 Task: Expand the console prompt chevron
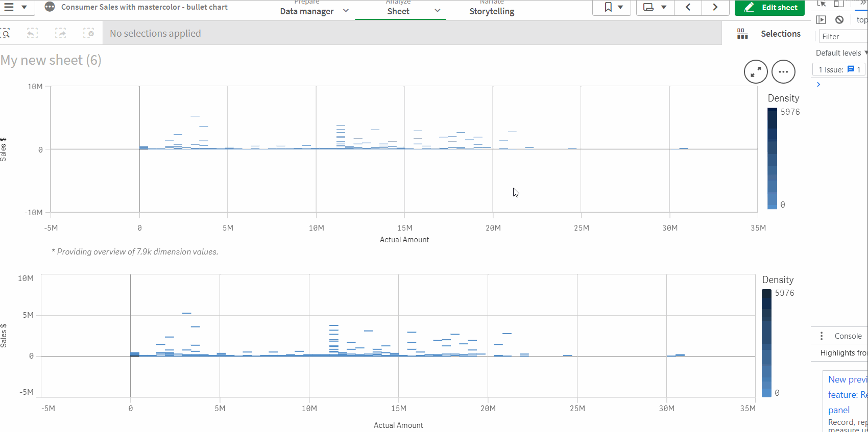pyautogui.click(x=818, y=85)
